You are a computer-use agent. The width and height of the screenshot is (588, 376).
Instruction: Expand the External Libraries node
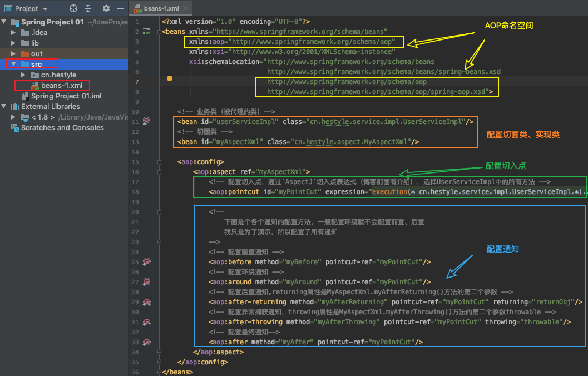5,106
